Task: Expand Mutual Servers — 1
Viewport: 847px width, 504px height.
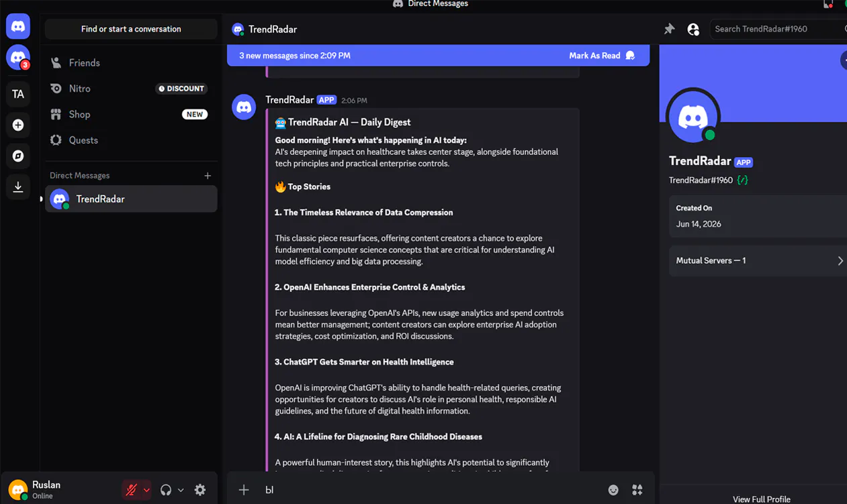Action: [x=758, y=260]
